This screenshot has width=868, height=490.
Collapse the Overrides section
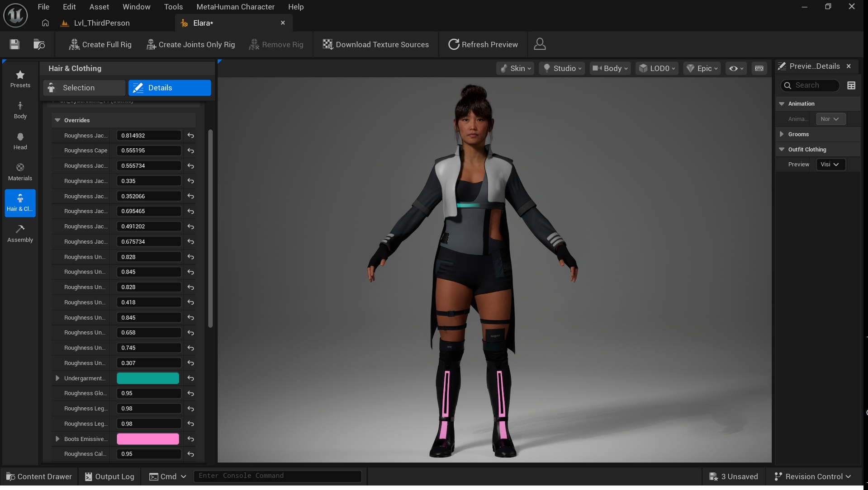(x=57, y=120)
